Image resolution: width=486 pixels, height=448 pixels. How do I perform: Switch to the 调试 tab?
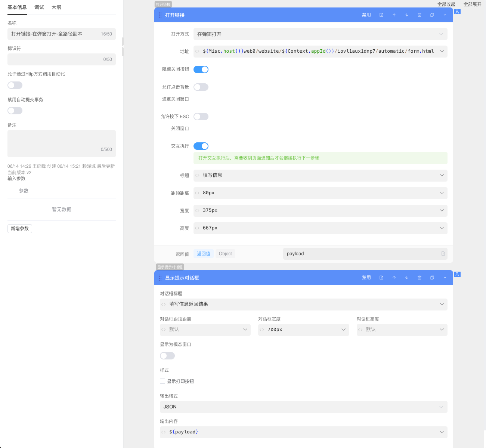[39, 7]
